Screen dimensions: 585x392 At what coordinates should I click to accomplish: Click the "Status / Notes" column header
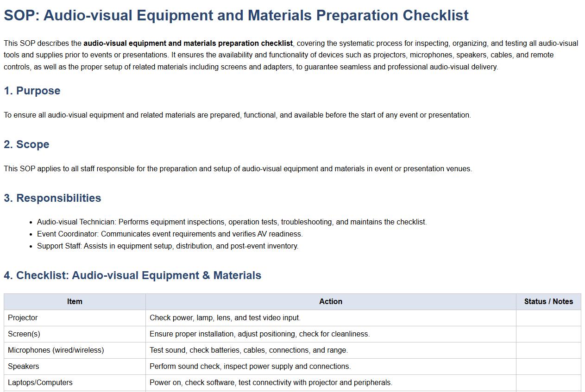click(548, 302)
